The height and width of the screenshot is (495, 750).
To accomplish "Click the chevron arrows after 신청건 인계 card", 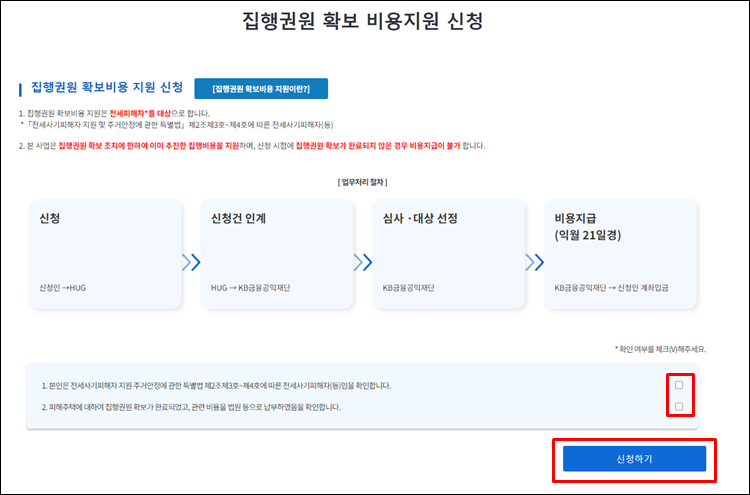I will coord(363,262).
